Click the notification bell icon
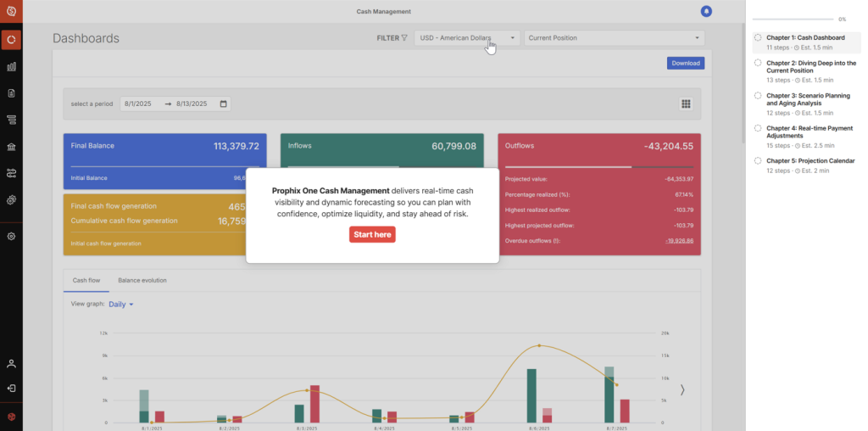The width and height of the screenshot is (868, 431). tap(706, 11)
